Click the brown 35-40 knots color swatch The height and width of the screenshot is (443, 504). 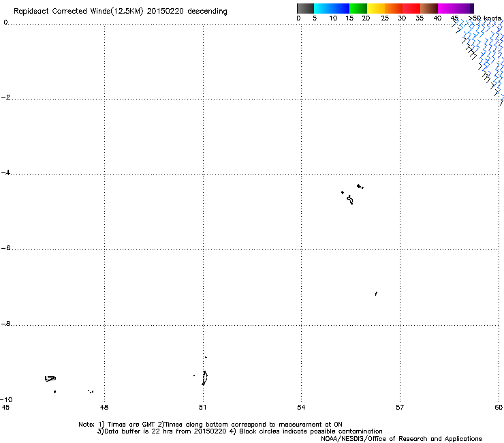(429, 8)
